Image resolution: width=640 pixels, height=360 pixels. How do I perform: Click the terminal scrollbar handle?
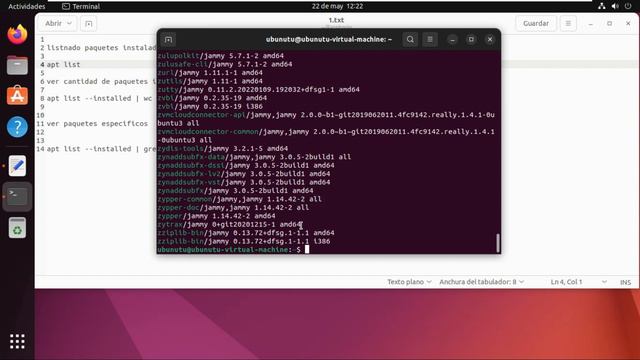[498, 242]
